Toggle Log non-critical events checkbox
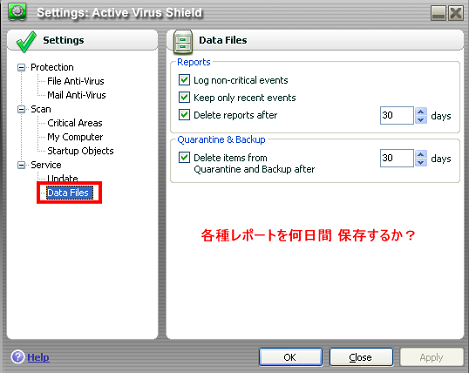Screen dimensions: 469x373 click(x=184, y=80)
